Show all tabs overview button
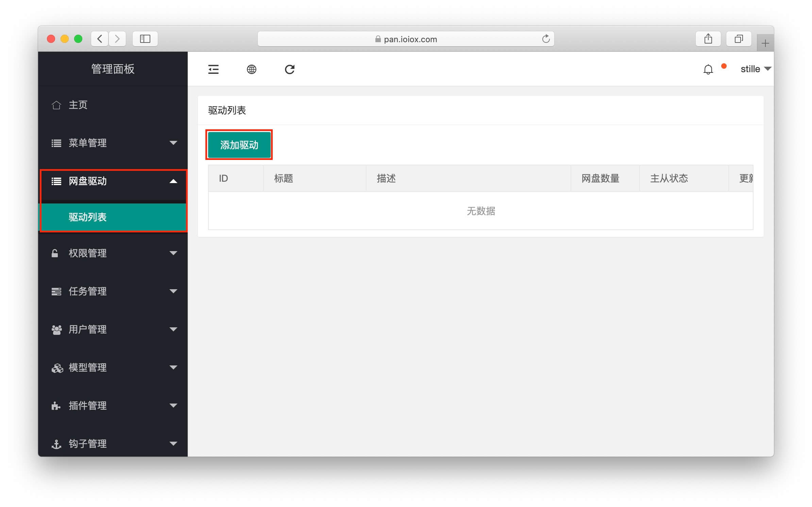 click(739, 39)
